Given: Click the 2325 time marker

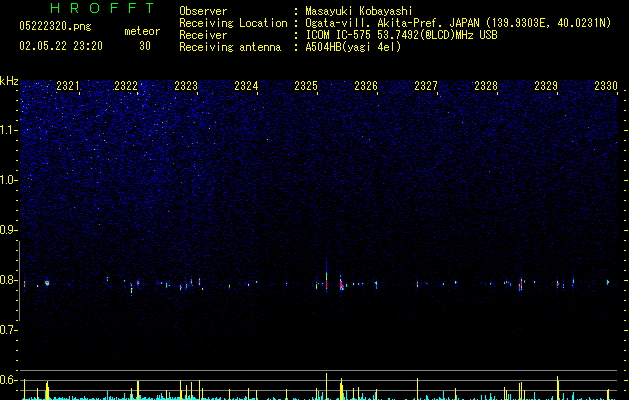Looking at the screenshot, I should click(306, 86).
